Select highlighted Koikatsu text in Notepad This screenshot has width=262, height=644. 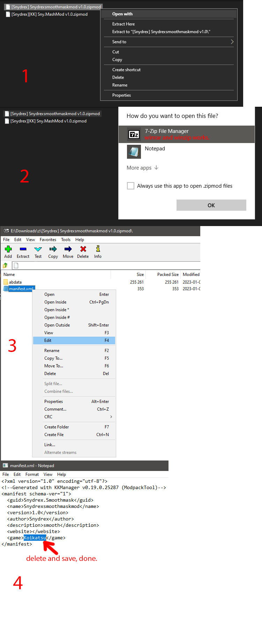(x=35, y=538)
